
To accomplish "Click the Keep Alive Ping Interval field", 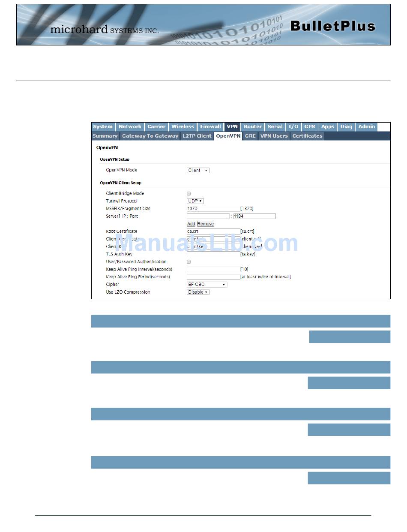I will (x=213, y=270).
